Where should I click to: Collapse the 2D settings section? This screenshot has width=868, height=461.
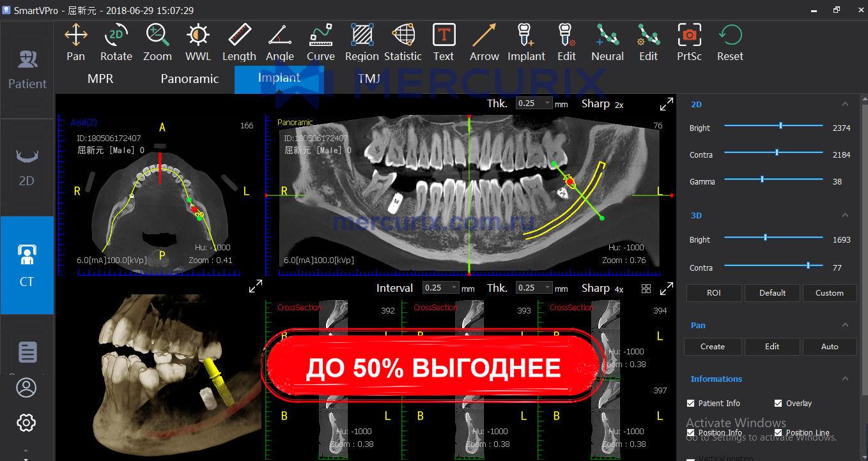[845, 104]
